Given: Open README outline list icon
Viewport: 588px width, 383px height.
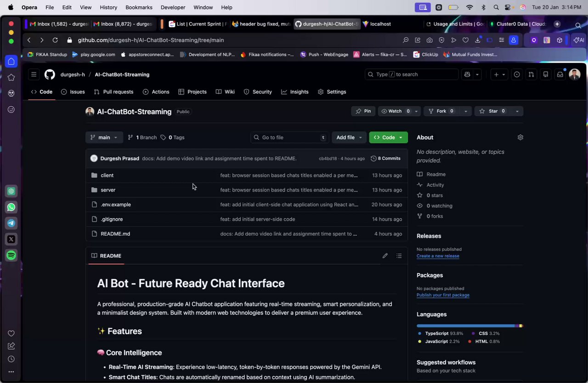Looking at the screenshot, I should click(x=399, y=256).
